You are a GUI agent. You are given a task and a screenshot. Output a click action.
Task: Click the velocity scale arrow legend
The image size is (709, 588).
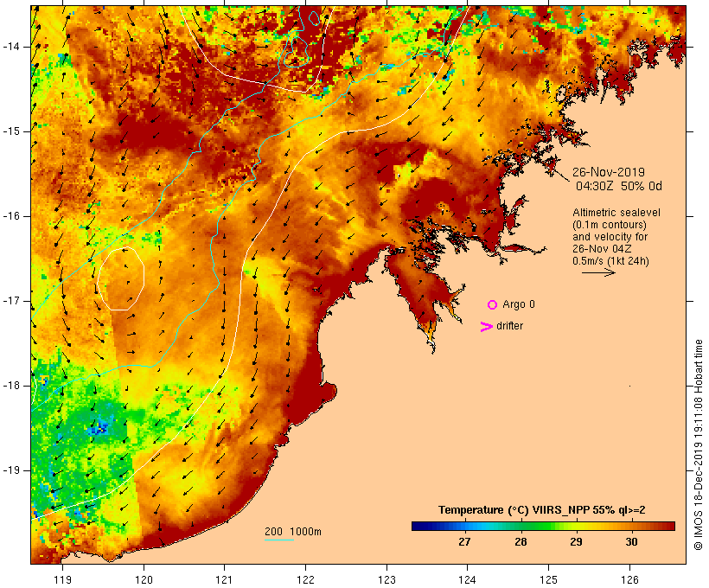598,272
